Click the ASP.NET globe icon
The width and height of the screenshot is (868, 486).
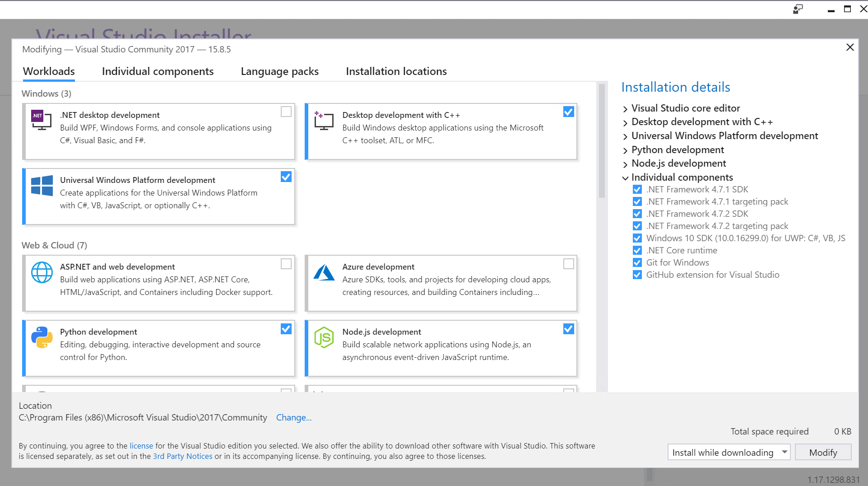pos(42,272)
